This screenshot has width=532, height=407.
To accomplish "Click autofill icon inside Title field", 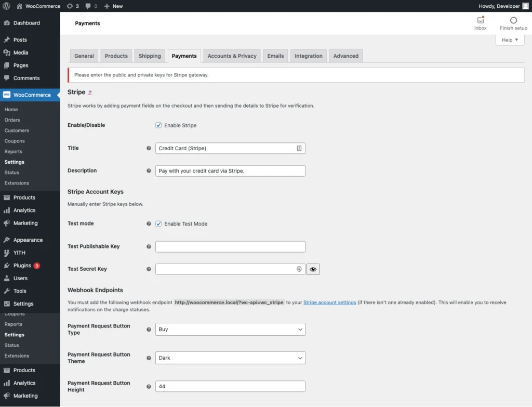I will coord(299,148).
